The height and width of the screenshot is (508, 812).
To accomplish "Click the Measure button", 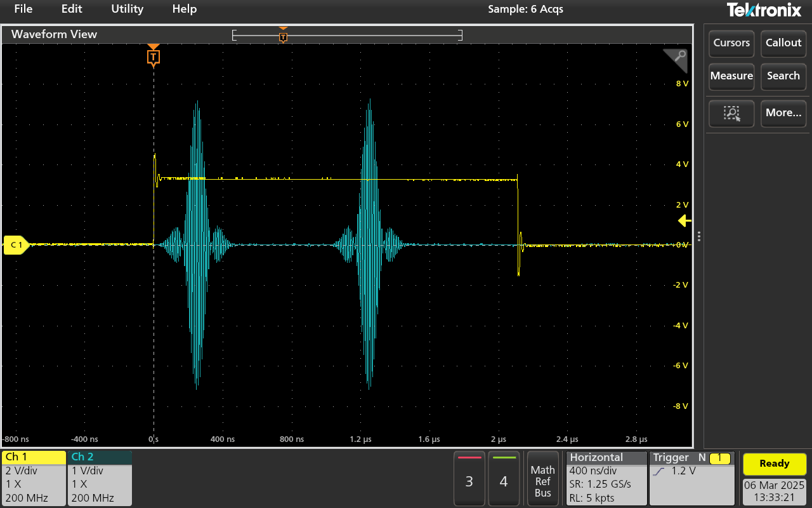I will click(x=731, y=76).
